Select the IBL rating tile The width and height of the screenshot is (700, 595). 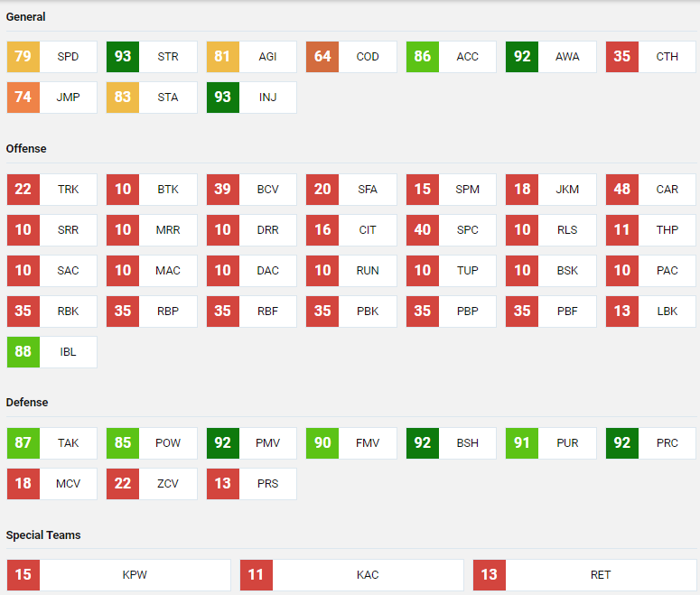pyautogui.click(x=51, y=352)
